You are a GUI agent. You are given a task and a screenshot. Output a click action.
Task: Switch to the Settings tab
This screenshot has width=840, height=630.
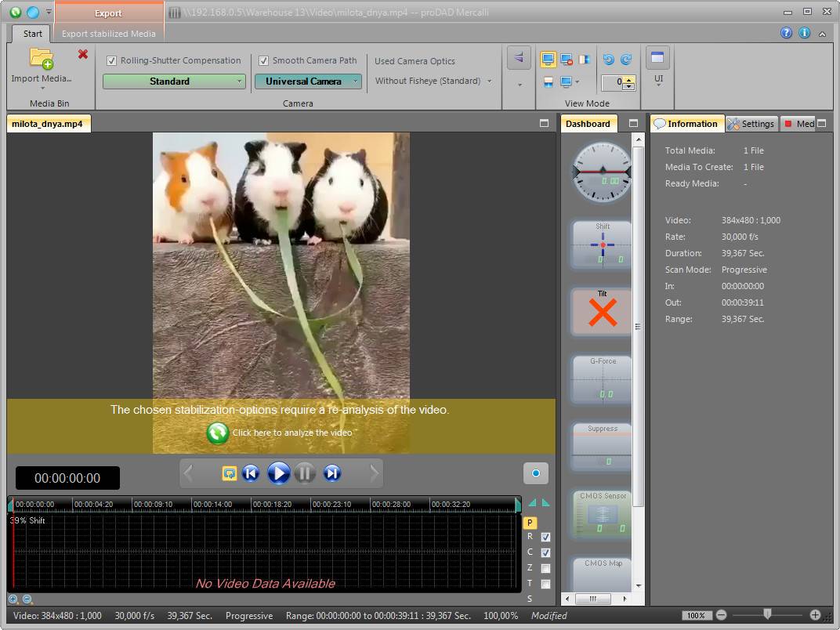751,124
